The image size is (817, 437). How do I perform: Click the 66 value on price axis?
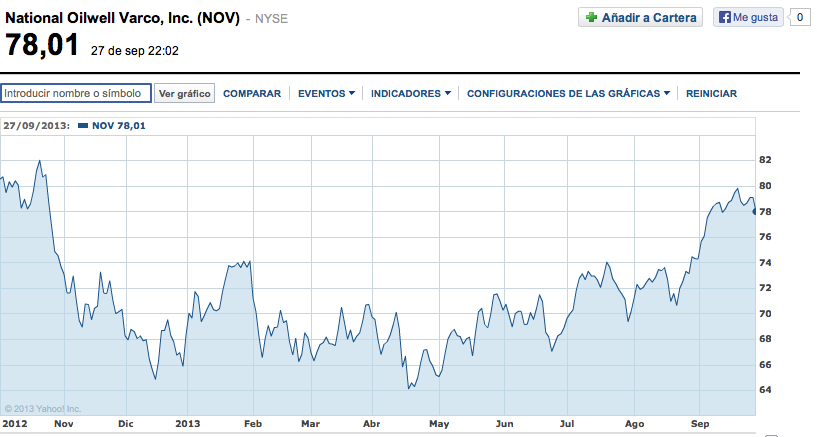tap(765, 365)
